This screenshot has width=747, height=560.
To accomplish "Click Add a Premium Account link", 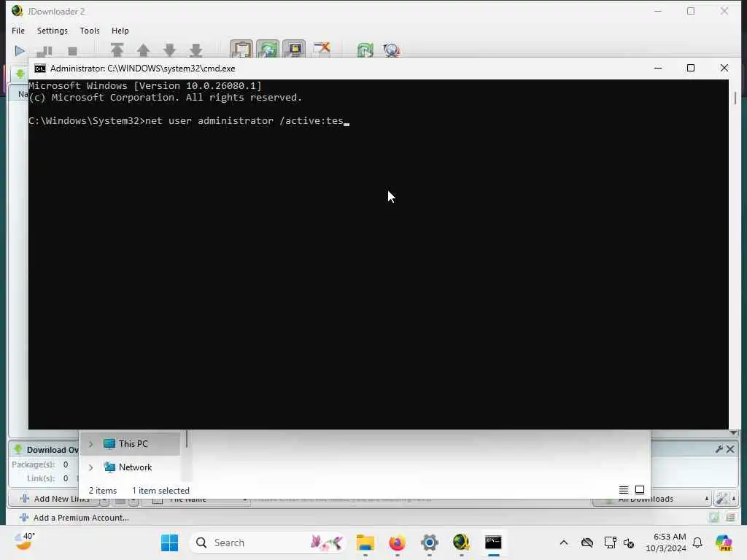I will point(74,518).
